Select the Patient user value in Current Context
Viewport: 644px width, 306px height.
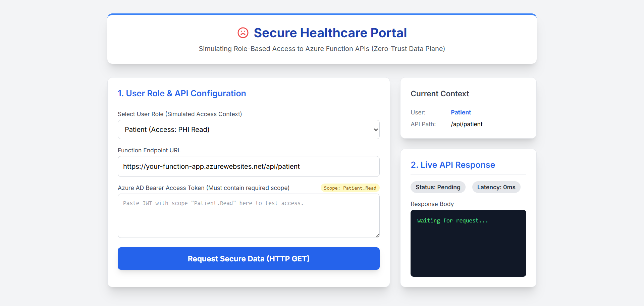point(461,112)
